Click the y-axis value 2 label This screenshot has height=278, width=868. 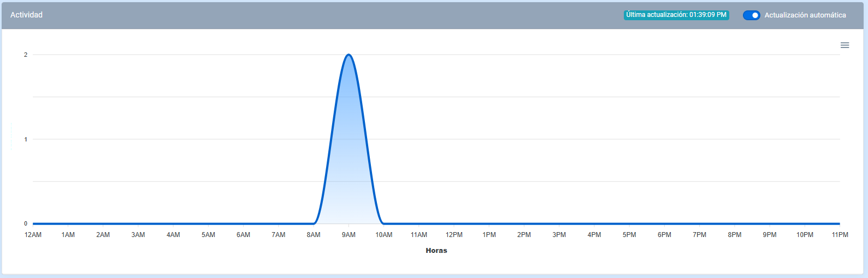point(26,55)
